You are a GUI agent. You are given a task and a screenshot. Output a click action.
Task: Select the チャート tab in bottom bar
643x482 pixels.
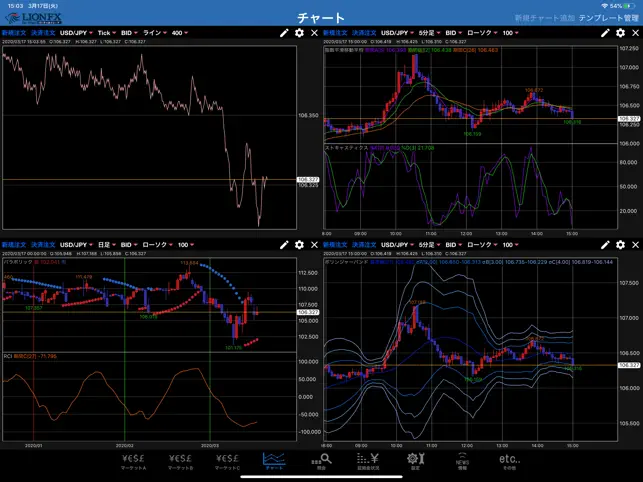[274, 461]
